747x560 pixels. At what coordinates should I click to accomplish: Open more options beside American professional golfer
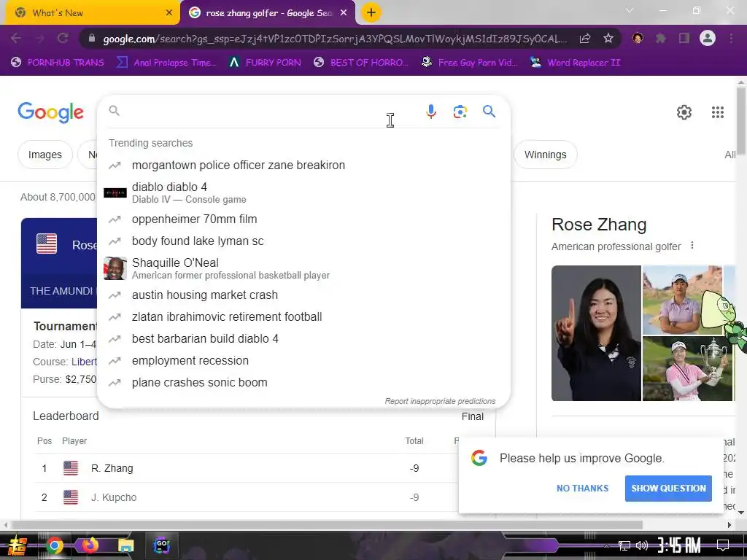pos(692,246)
